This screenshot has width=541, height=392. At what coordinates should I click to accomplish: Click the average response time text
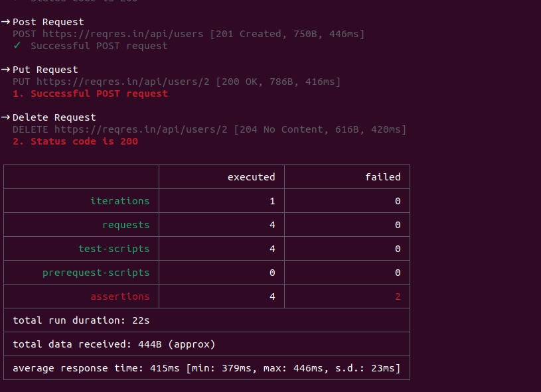click(x=206, y=368)
